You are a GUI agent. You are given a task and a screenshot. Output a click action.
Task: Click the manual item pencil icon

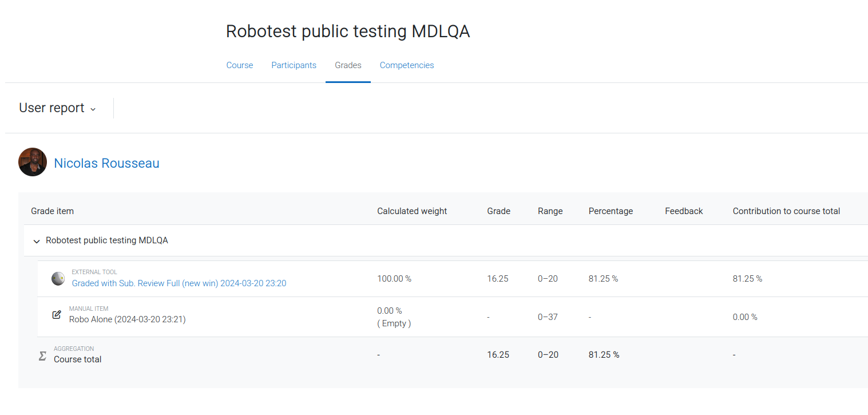point(57,314)
